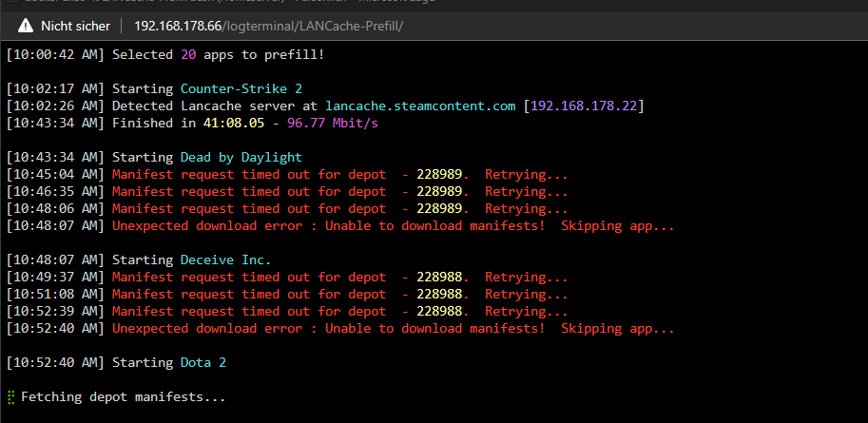Click "Retrying..." on the 10:49:37 AM line
The height and width of the screenshot is (423, 868).
click(527, 277)
